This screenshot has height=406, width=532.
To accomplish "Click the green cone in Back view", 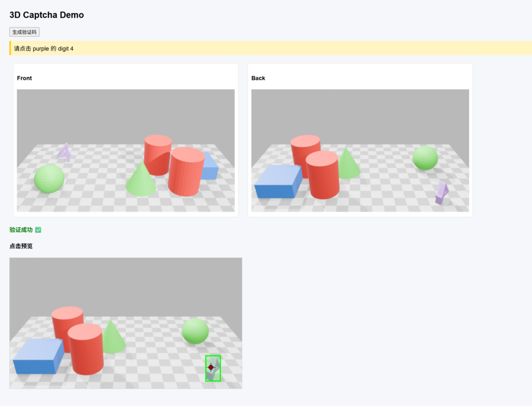I will tap(348, 164).
